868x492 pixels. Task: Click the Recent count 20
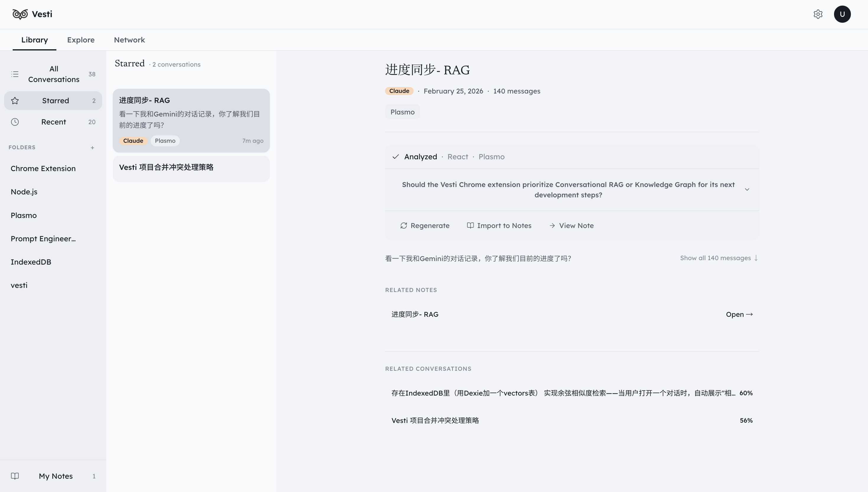(x=92, y=122)
